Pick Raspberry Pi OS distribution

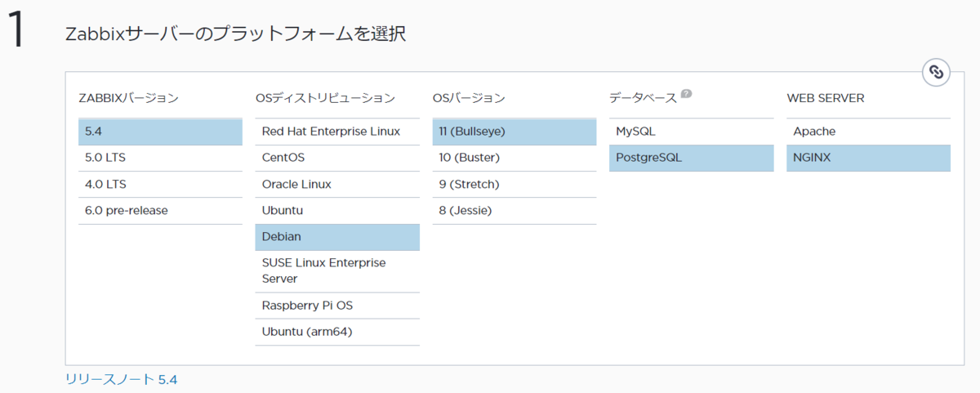[x=337, y=306]
